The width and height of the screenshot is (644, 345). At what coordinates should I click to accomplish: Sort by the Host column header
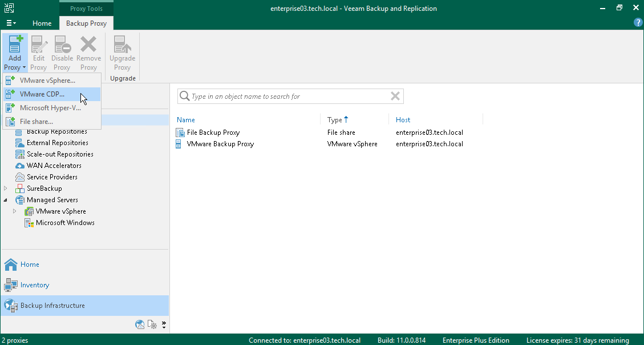point(403,119)
